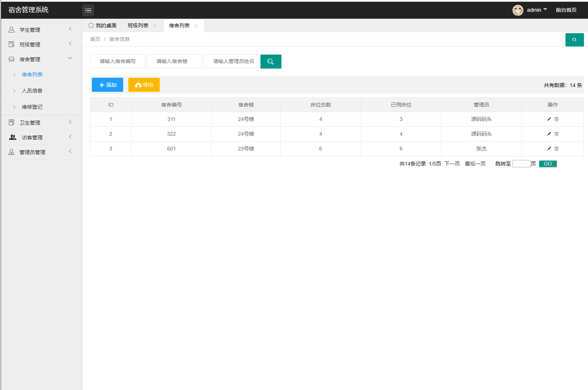Edit dormitory 311 with pencil icon
This screenshot has height=390, width=588.
[x=549, y=119]
